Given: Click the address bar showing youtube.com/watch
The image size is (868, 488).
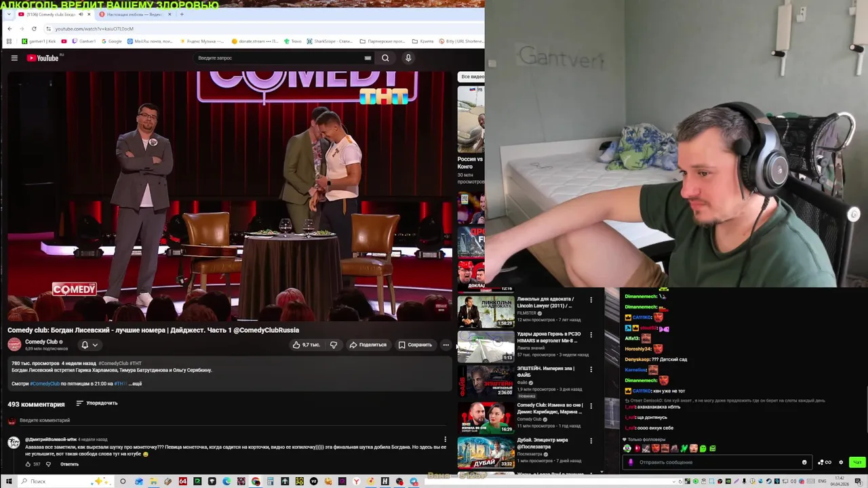Looking at the screenshot, I should click(264, 28).
